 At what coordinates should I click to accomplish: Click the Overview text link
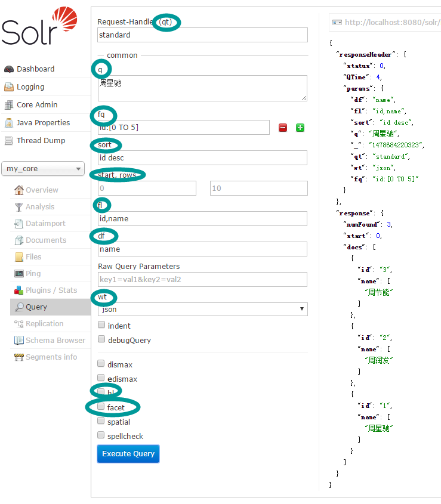pyautogui.click(x=42, y=190)
